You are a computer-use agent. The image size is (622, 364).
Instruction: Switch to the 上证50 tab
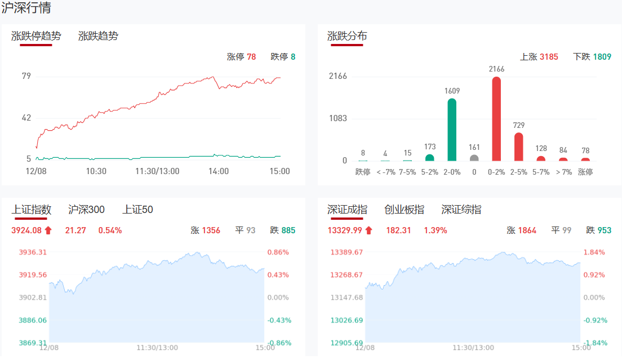pyautogui.click(x=137, y=210)
